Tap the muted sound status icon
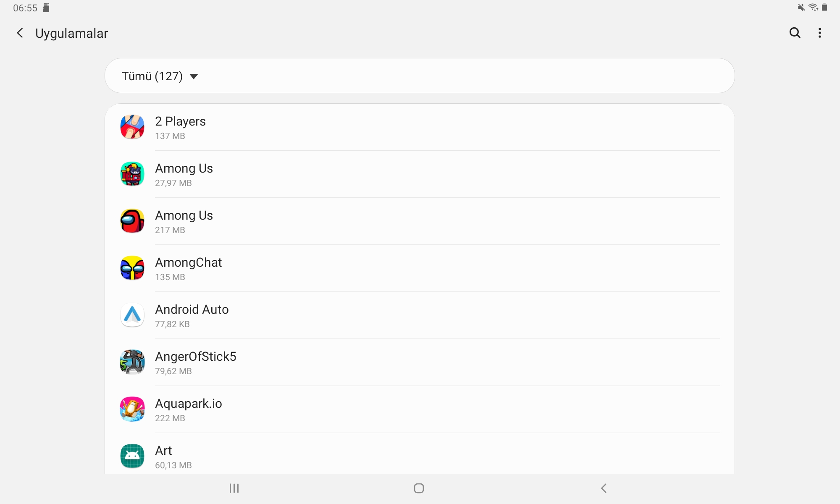 (801, 7)
